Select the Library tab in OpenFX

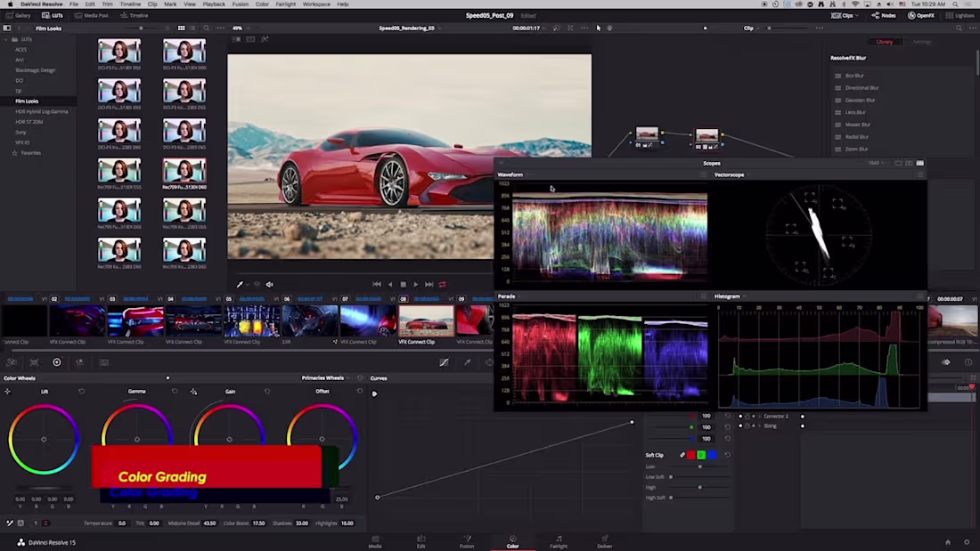(884, 42)
